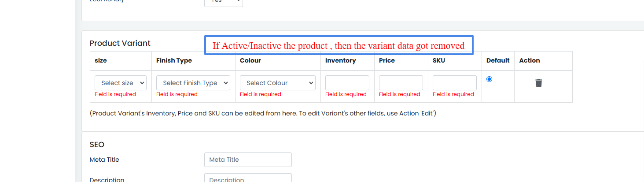
Task: Select the SKU text field
Action: [x=455, y=83]
